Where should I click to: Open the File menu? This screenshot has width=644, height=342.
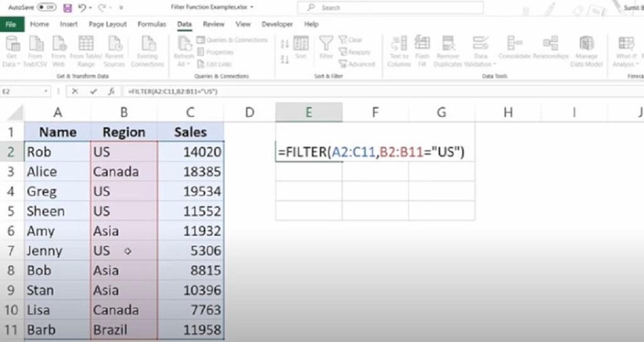11,25
